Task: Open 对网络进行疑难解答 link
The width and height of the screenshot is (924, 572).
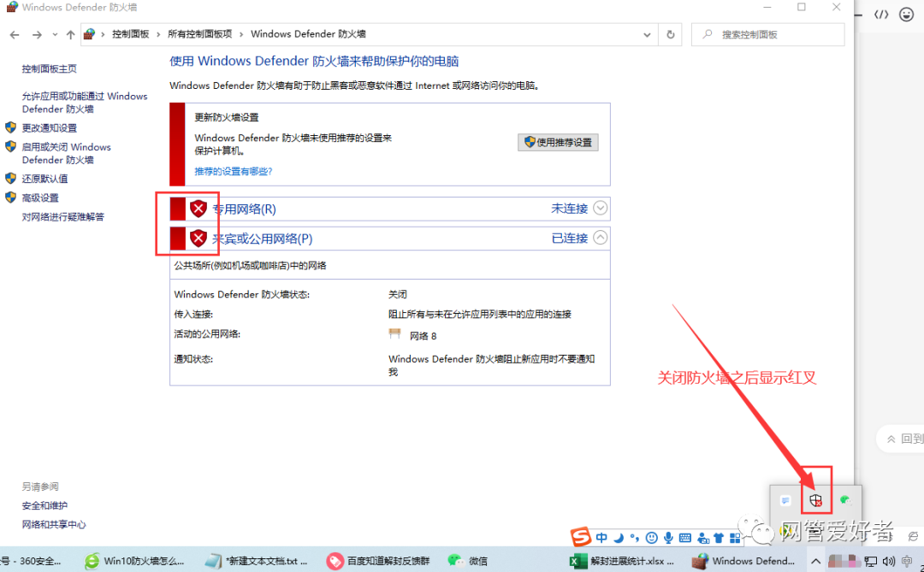Action: pos(63,217)
